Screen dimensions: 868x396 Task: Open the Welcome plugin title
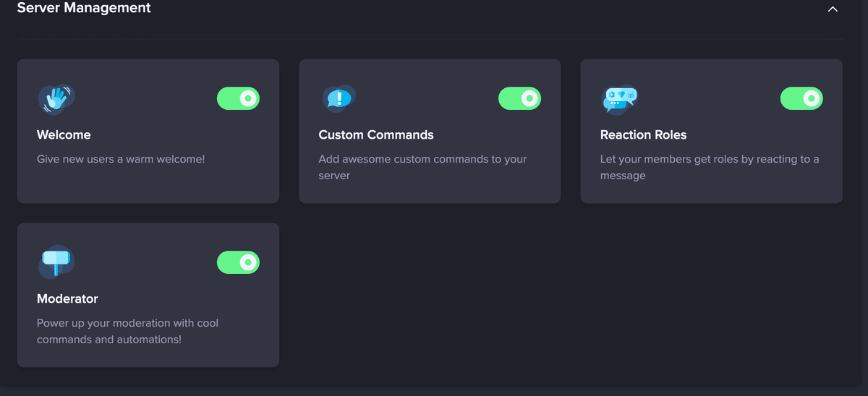pyautogui.click(x=64, y=134)
